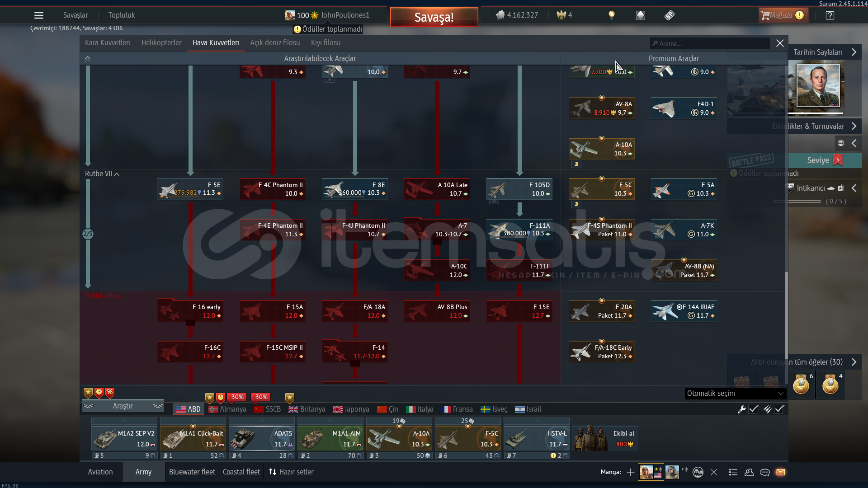The image size is (868, 488).
Task: Select the Army preset tab
Action: 143,472
